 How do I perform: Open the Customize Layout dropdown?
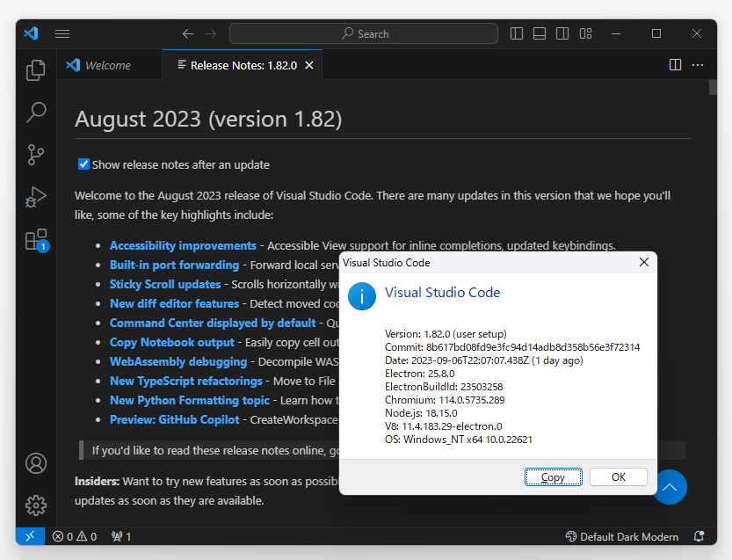tap(585, 33)
